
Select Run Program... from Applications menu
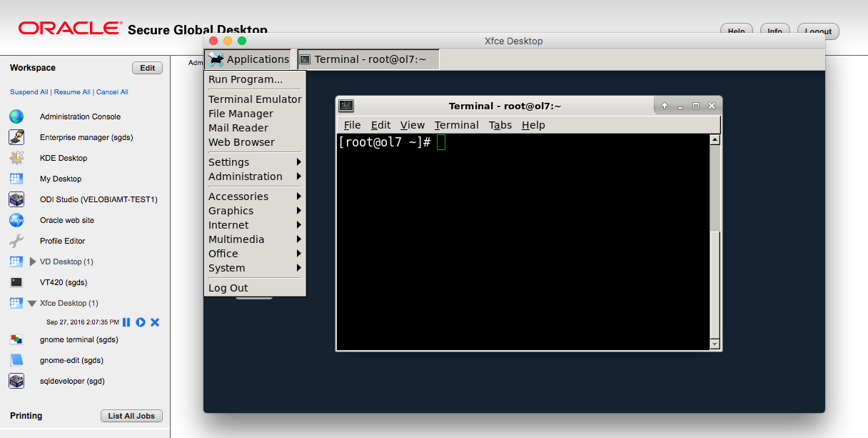[x=255, y=79]
